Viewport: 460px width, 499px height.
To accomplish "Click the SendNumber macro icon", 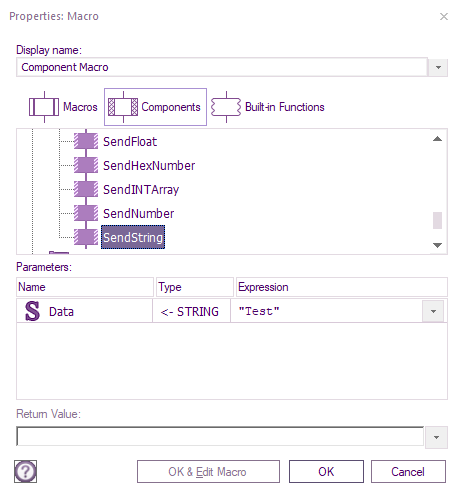I will (x=86, y=213).
